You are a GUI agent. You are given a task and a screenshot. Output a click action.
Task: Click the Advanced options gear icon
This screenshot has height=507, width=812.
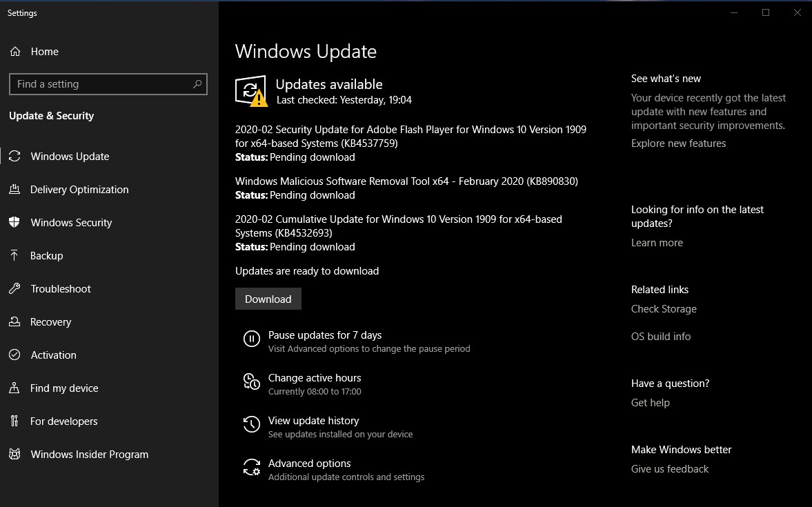point(252,468)
